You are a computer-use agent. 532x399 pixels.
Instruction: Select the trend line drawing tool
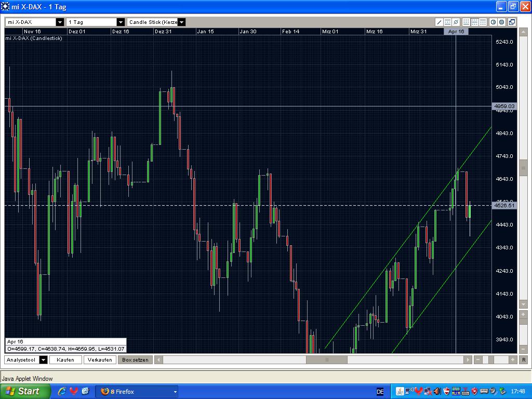pos(440,22)
